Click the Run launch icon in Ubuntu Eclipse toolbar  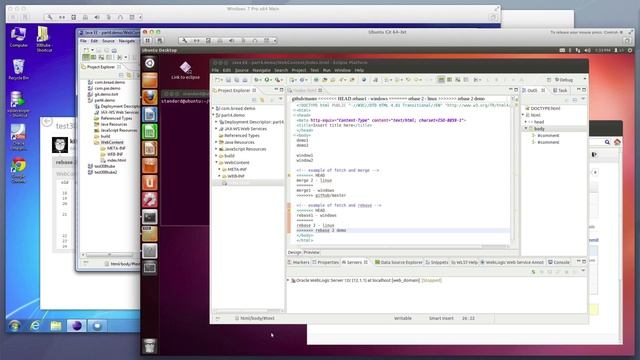tap(267, 80)
